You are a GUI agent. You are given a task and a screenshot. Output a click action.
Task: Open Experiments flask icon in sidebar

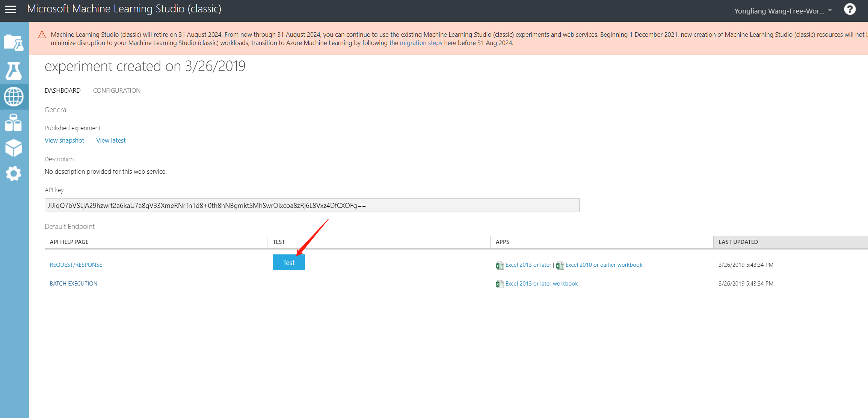[14, 71]
